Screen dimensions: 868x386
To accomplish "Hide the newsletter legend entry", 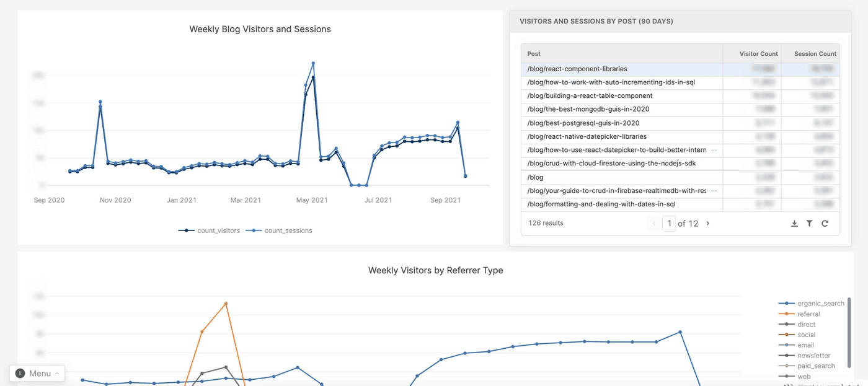I will pos(813,355).
